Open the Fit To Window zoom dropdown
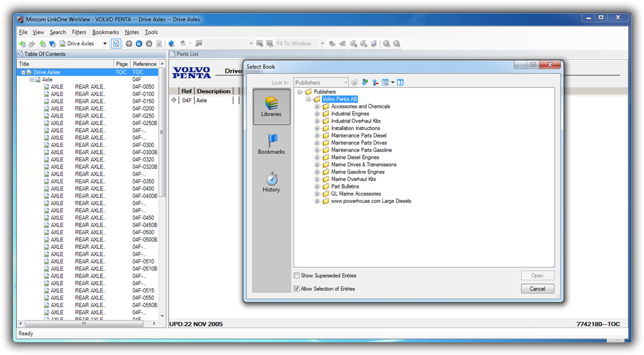644x355 pixels. 323,43
